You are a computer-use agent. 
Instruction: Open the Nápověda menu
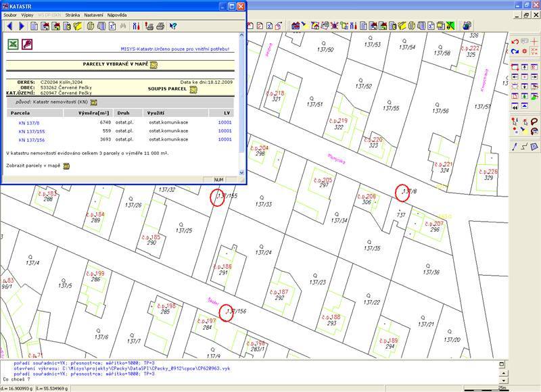[117, 15]
